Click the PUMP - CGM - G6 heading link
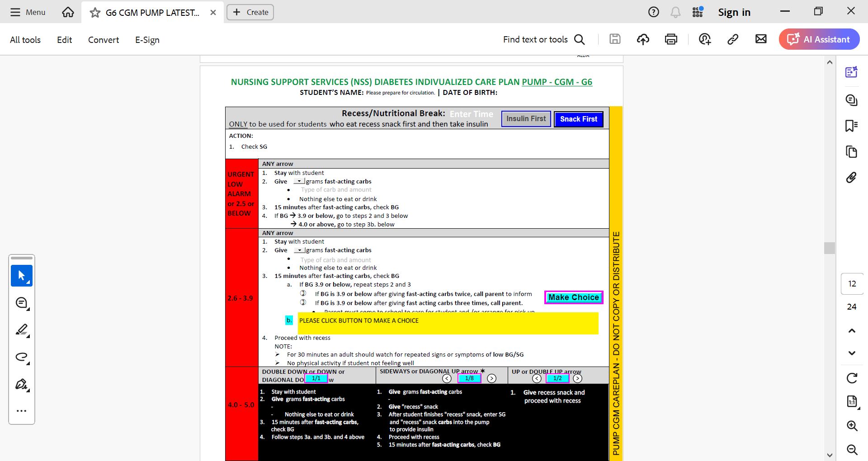Viewport: 868px width, 461px height. pos(557,82)
